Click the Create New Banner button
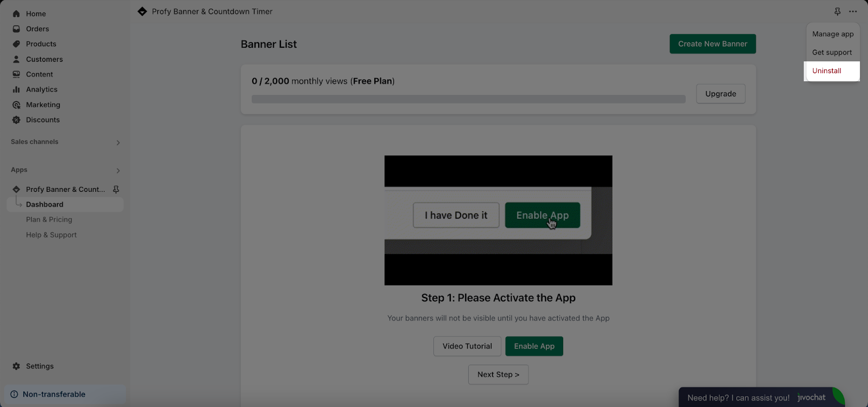This screenshot has width=868, height=407. (x=712, y=44)
